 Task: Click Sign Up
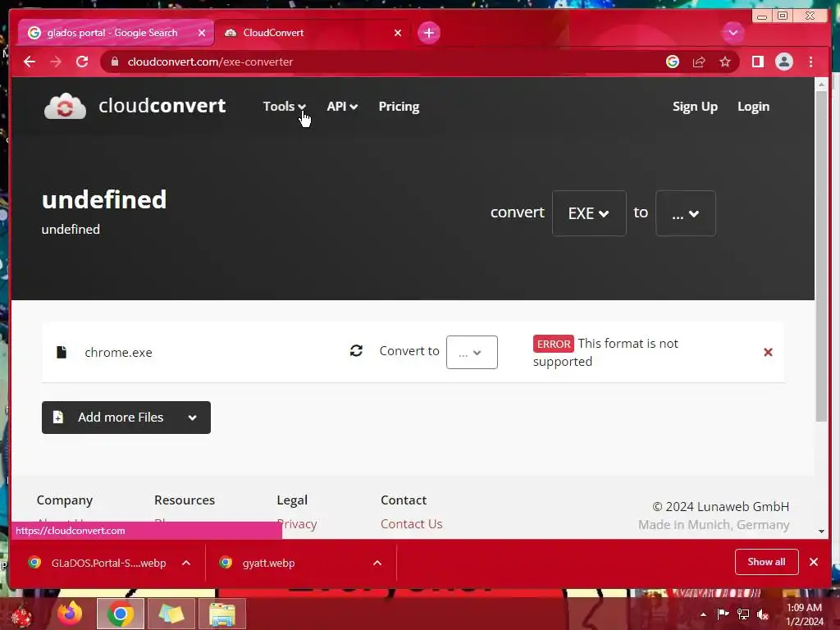click(x=695, y=107)
